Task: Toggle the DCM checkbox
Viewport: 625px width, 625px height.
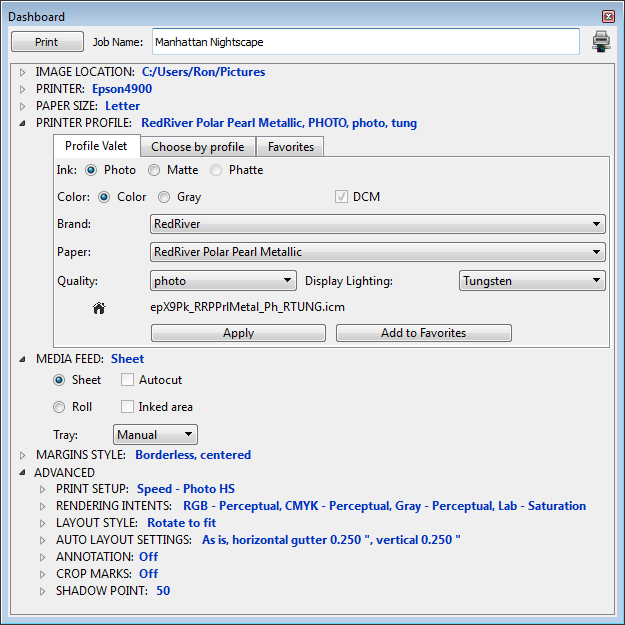Action: (x=341, y=197)
